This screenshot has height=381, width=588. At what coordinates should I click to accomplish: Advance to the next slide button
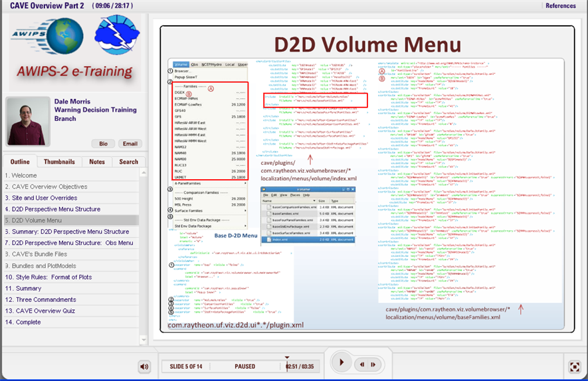373,364
